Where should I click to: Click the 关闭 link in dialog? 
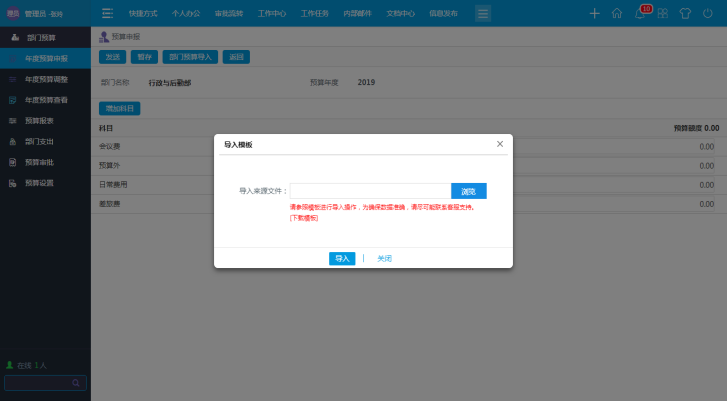point(384,258)
